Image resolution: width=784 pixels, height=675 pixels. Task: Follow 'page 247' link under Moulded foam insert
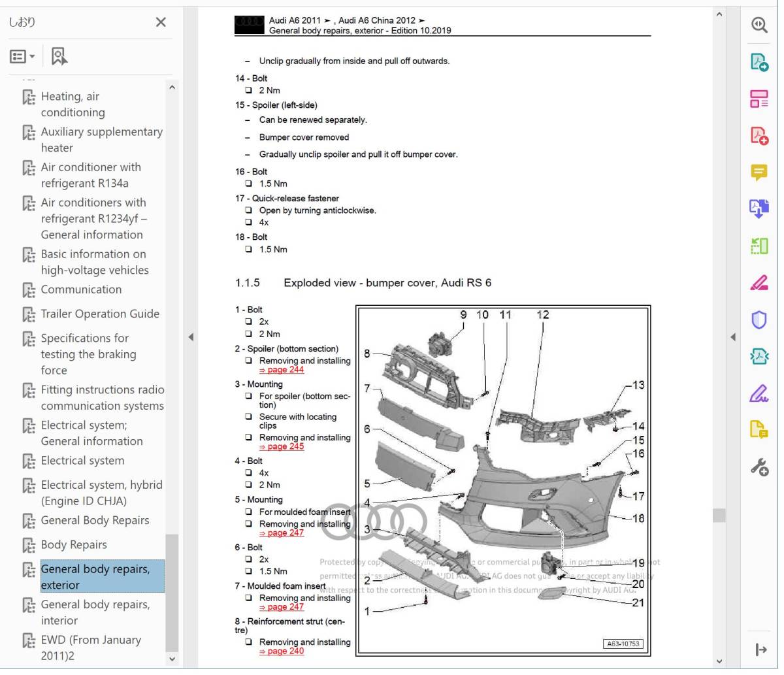click(282, 607)
